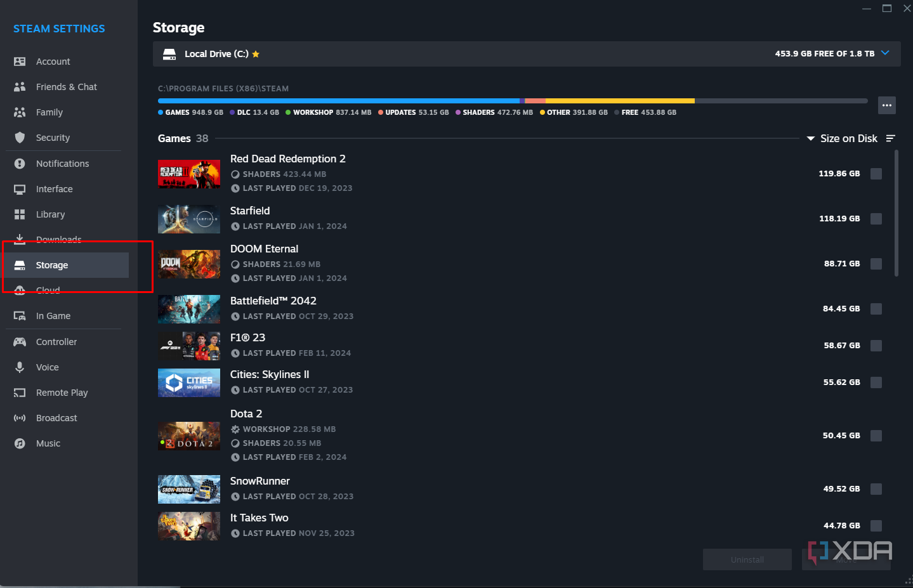
Task: Click the Voice microphone icon
Action: pyautogui.click(x=20, y=367)
